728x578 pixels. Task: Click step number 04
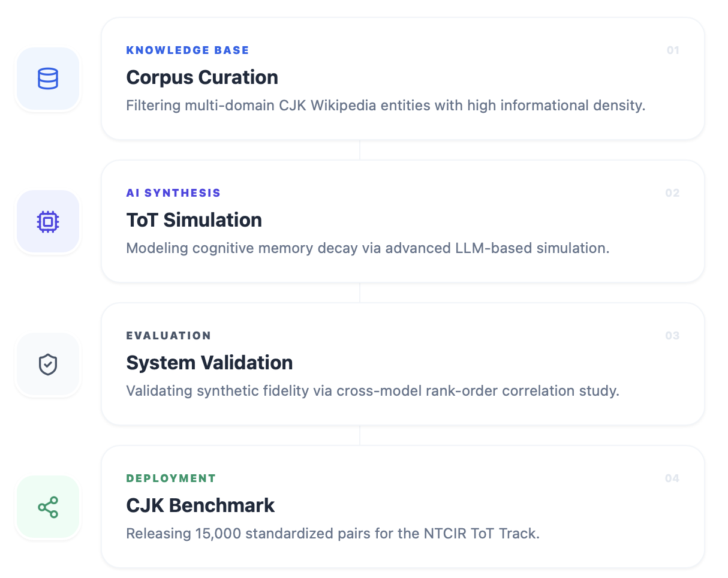[x=672, y=478]
